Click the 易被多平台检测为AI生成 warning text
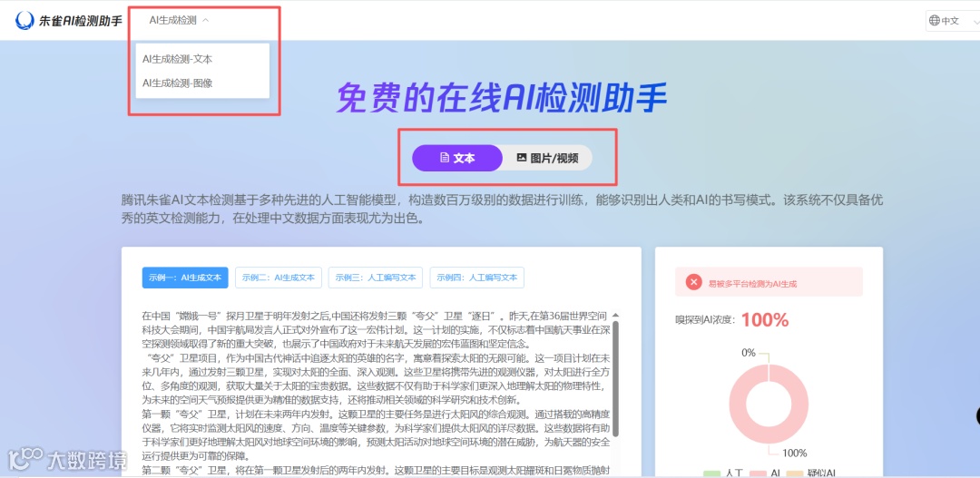Screen dimensions: 980x478 tap(752, 283)
